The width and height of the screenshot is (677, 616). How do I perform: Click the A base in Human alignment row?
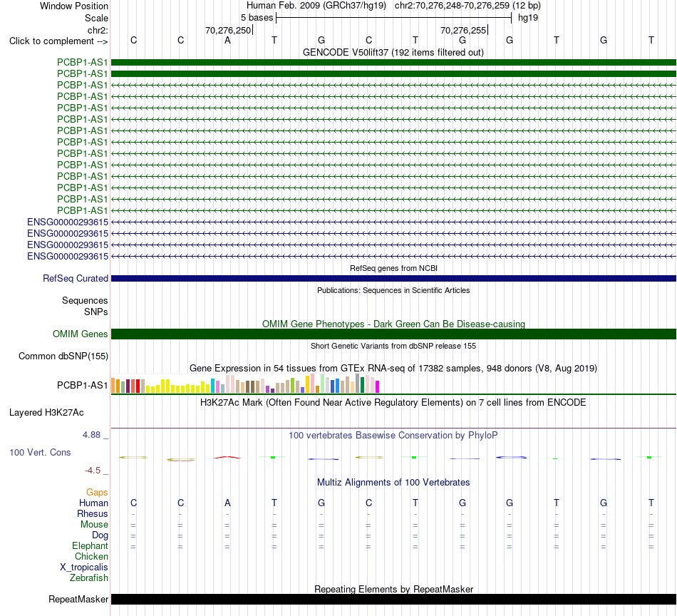click(x=227, y=503)
